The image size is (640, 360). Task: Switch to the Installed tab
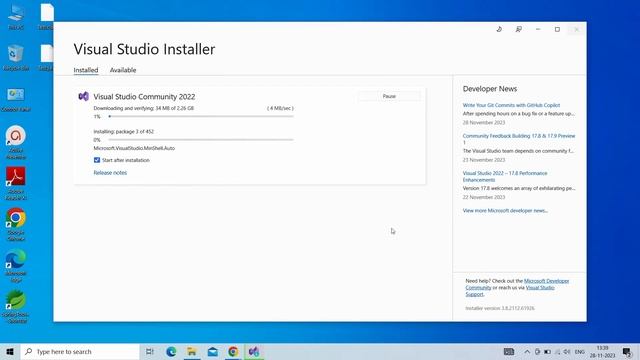(x=86, y=70)
